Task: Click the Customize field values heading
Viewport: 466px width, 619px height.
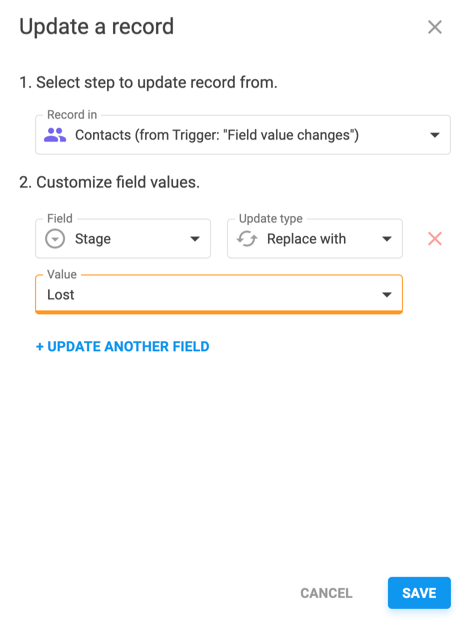Action: (110, 182)
